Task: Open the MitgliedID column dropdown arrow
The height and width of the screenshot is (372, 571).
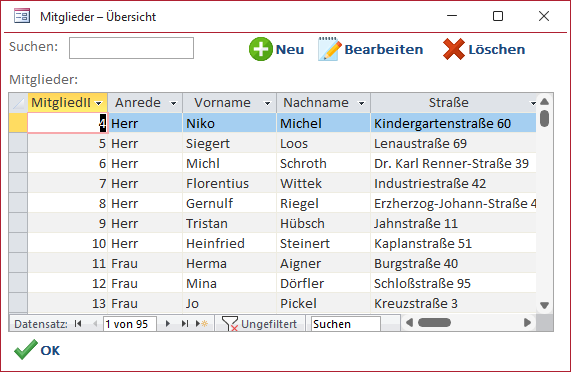Action: point(99,103)
